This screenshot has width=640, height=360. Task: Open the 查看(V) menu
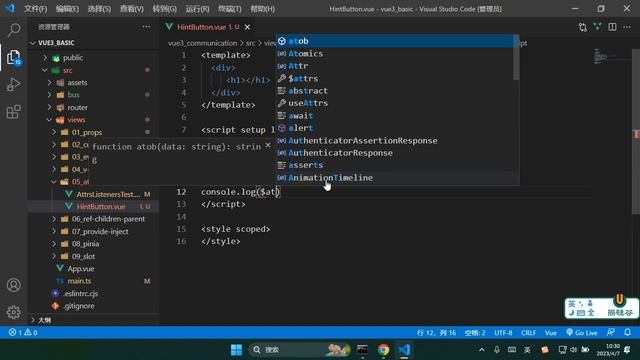[x=131, y=9]
